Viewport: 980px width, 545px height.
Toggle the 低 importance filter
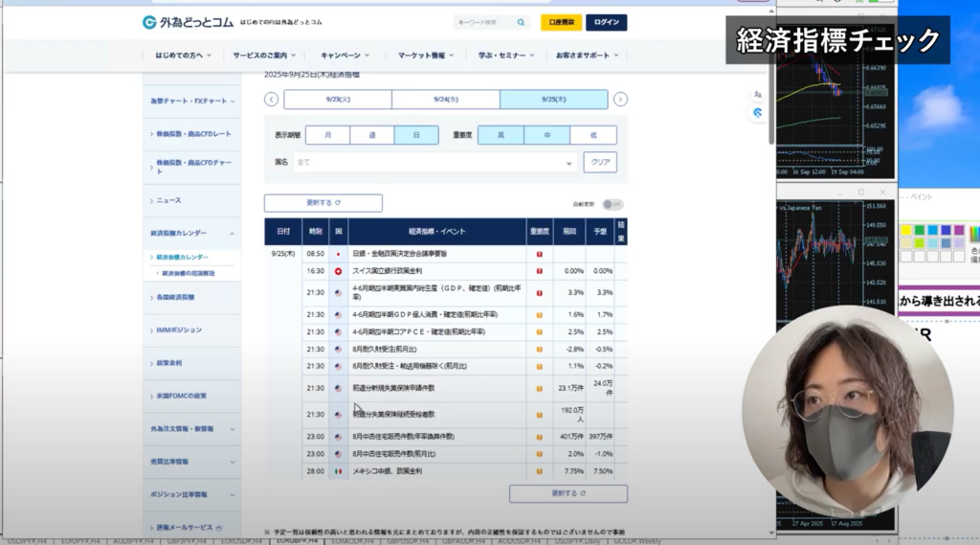(x=593, y=135)
